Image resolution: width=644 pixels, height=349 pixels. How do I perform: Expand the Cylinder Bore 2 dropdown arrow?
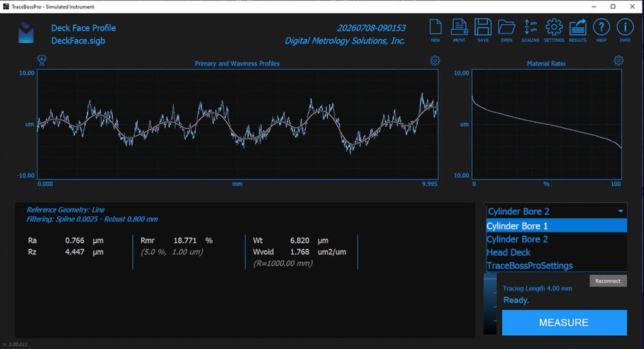coord(620,211)
